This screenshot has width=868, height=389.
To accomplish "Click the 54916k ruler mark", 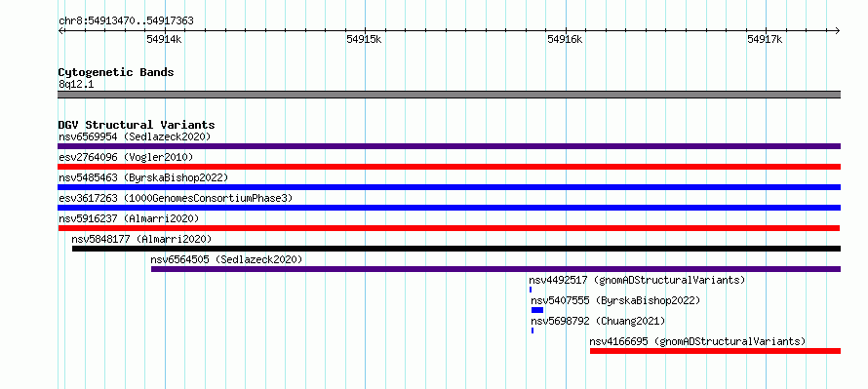I will coord(566,39).
